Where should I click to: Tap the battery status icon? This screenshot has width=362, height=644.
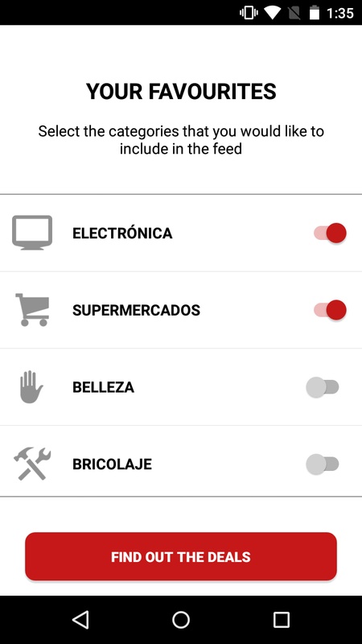point(315,13)
